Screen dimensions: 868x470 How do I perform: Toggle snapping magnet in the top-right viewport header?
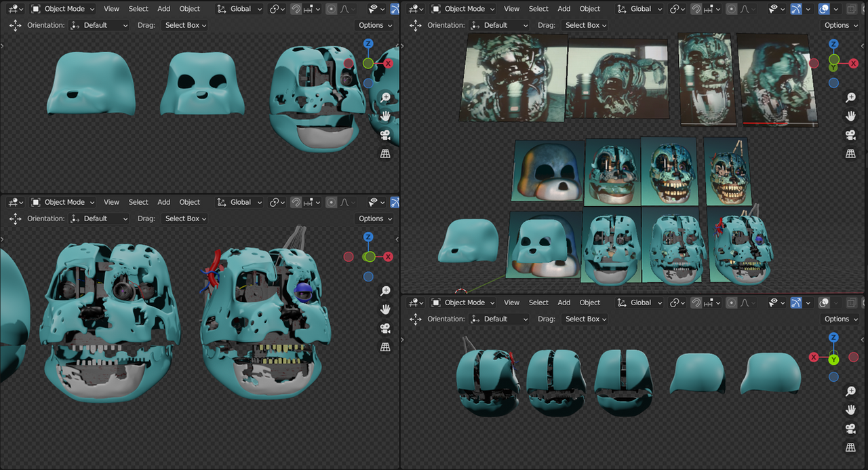point(696,9)
